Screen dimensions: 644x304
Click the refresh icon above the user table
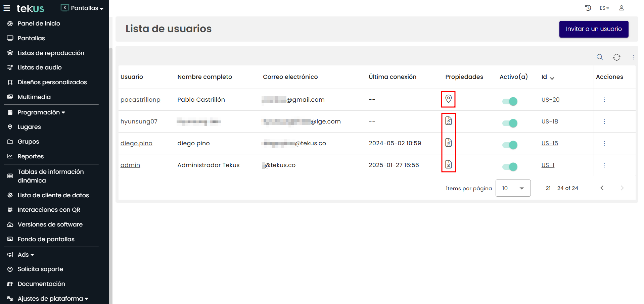pyautogui.click(x=616, y=57)
